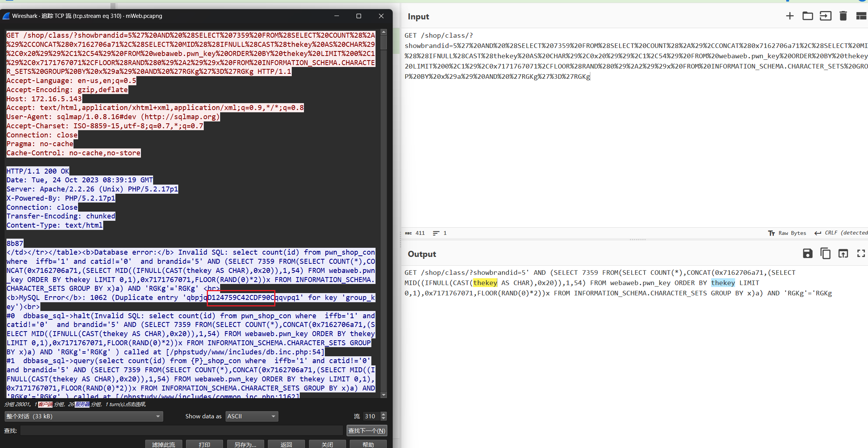Open folder as input icon
868x448 pixels.
(807, 16)
